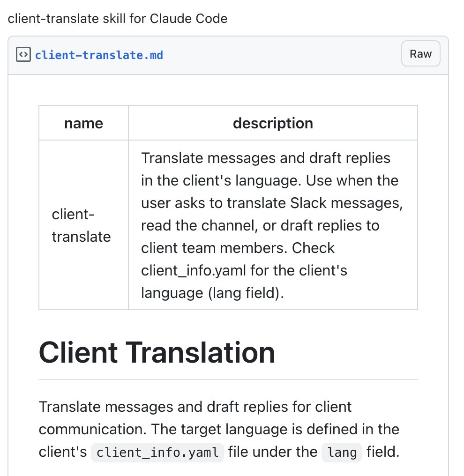Image resolution: width=464 pixels, height=476 pixels.
Task: Click the 'client-translate' cell in the name column
Action: (x=83, y=225)
